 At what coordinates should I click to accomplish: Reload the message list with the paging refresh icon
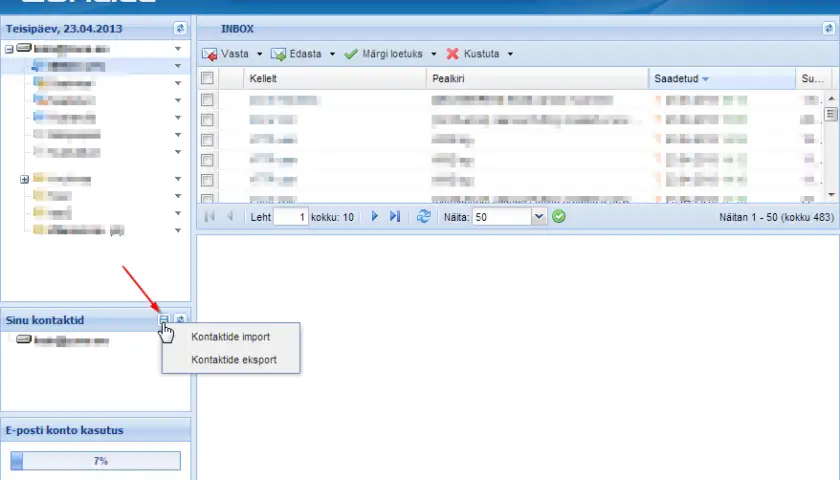point(424,216)
